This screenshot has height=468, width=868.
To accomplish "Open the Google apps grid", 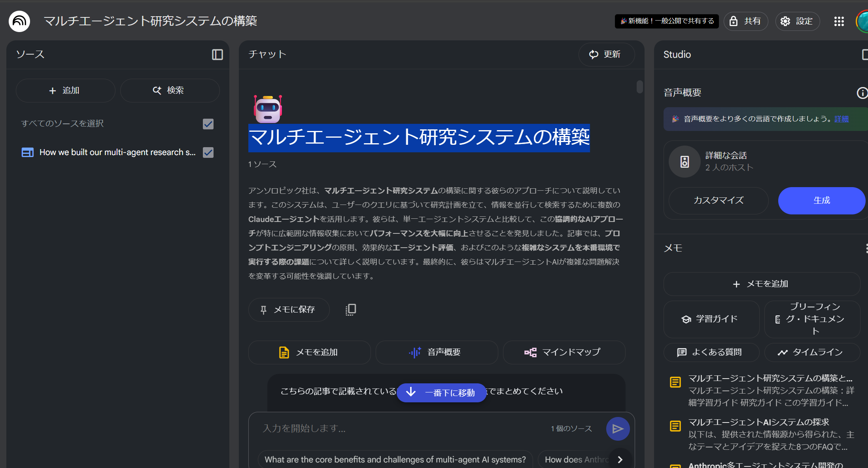I will 839,21.
